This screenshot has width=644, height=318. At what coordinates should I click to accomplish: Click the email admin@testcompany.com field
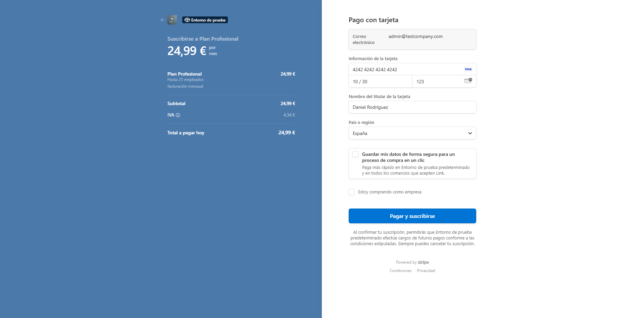click(412, 39)
